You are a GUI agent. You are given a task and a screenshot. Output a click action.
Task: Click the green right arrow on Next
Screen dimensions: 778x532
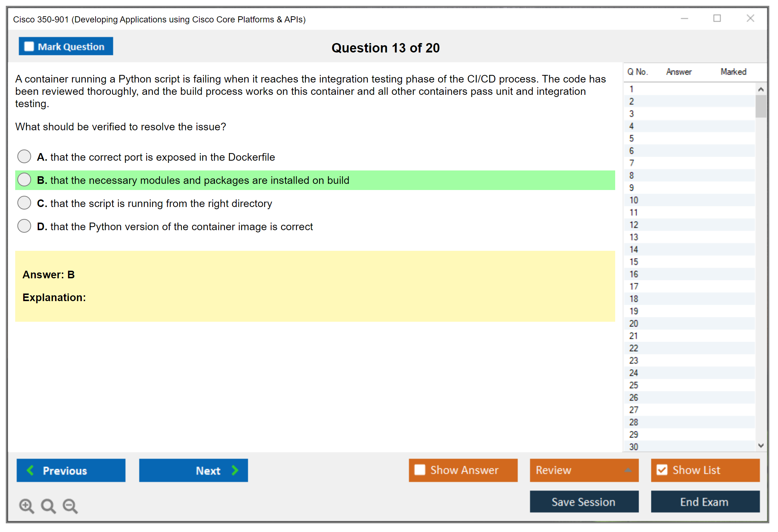point(235,470)
